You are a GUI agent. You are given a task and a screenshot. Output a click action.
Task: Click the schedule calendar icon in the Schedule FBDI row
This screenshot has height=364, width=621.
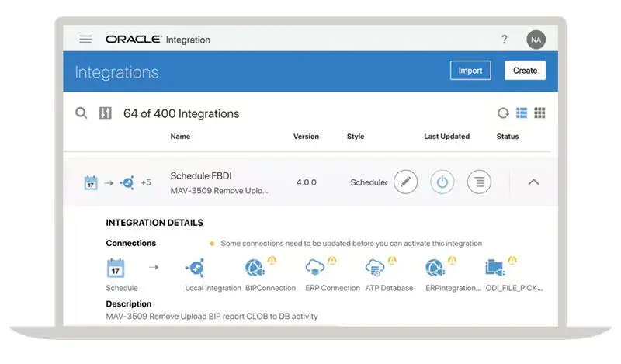pos(91,182)
